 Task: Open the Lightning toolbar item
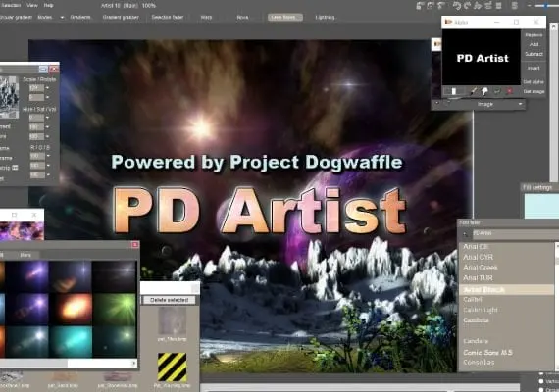coord(325,17)
